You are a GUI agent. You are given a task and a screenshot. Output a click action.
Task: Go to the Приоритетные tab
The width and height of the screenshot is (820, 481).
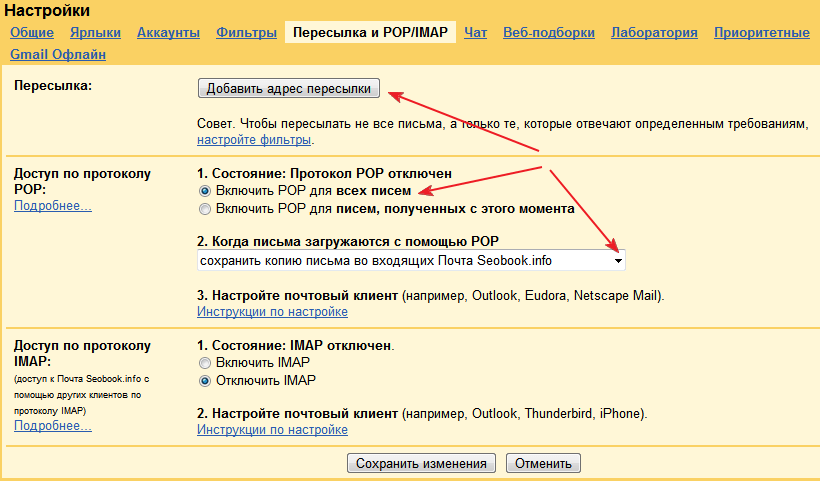pyautogui.click(x=762, y=32)
